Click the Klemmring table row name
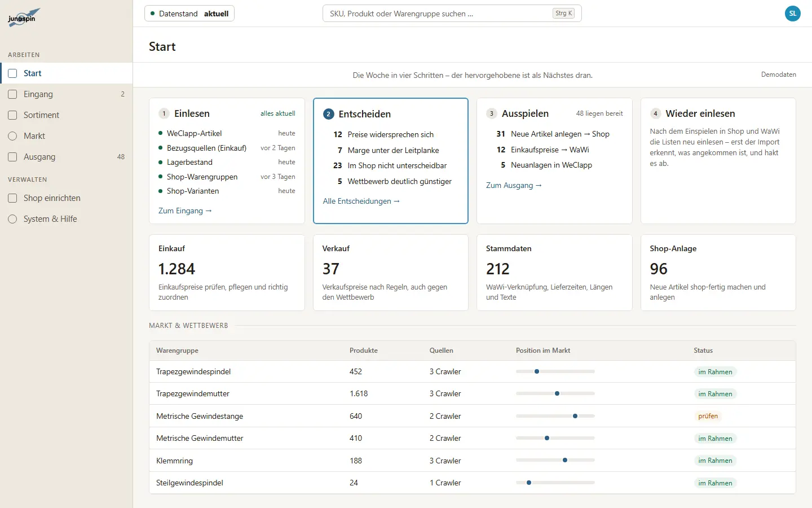The height and width of the screenshot is (508, 812). 174,461
